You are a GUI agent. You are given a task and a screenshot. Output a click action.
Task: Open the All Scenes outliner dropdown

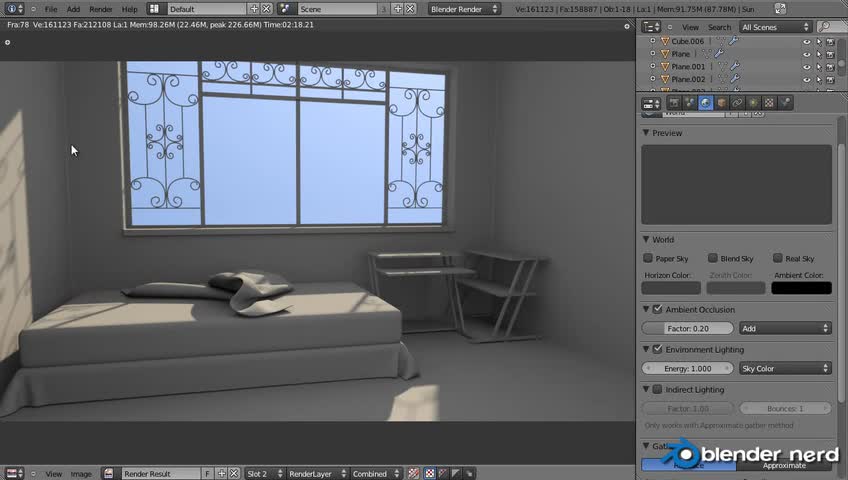click(775, 27)
